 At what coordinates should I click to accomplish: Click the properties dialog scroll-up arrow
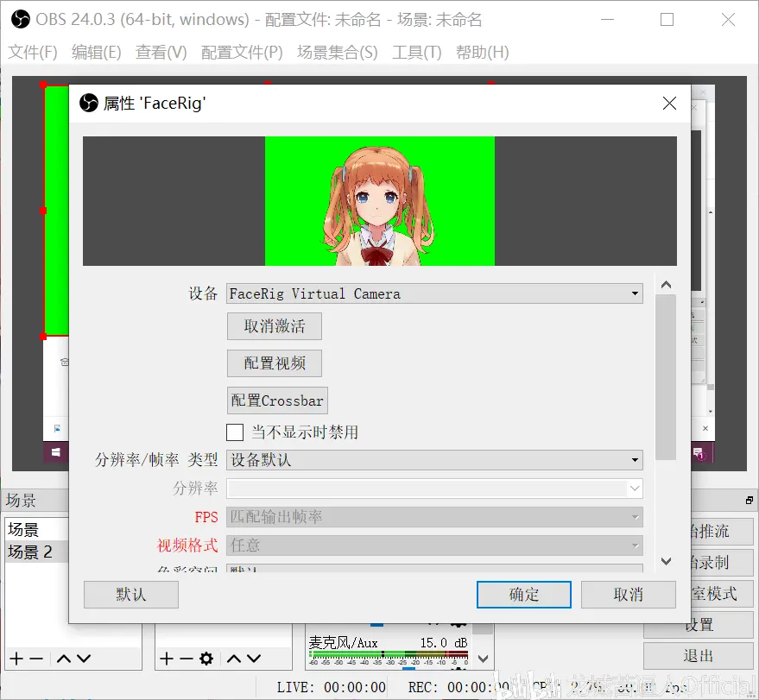point(666,285)
